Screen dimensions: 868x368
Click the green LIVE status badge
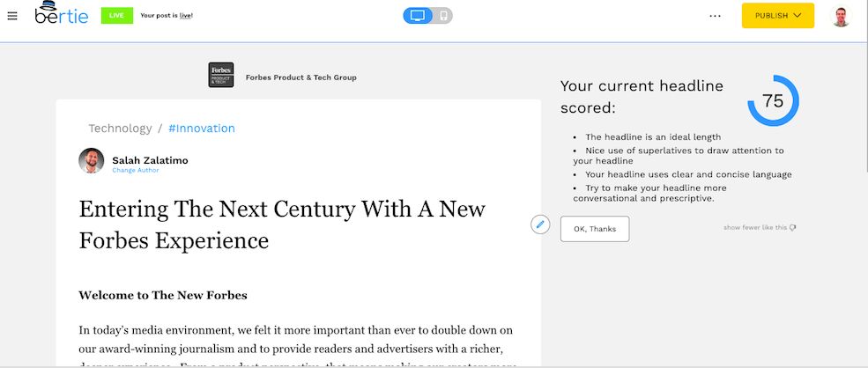(x=115, y=16)
